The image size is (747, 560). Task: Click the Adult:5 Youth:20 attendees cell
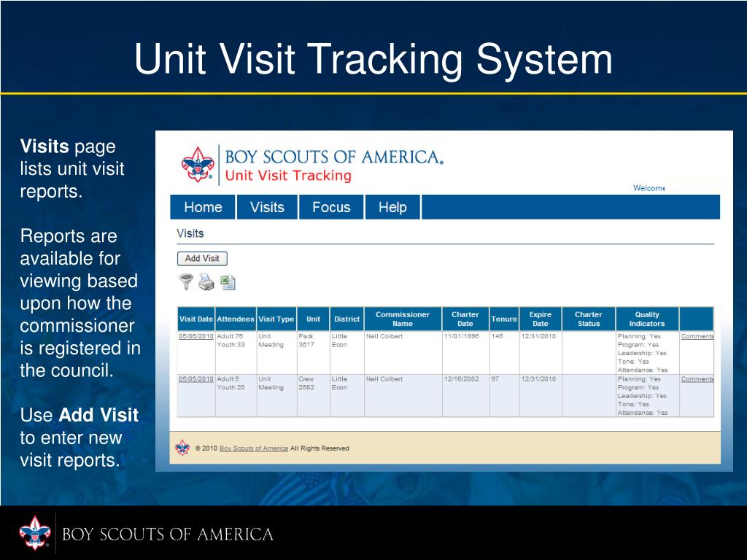236,395
